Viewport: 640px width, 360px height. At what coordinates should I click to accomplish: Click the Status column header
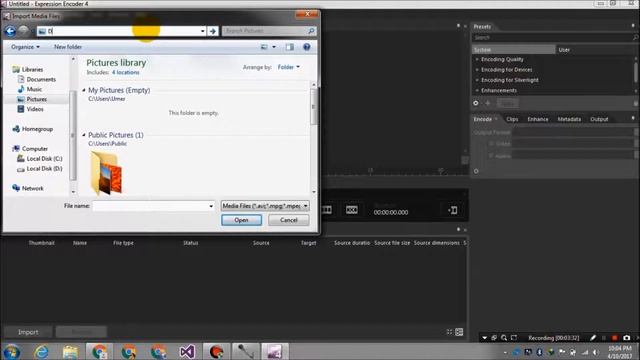tap(191, 243)
